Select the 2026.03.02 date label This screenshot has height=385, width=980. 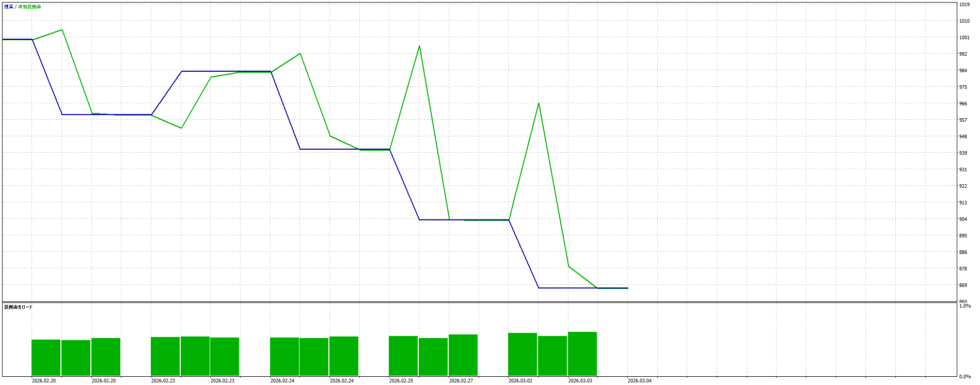[520, 381]
